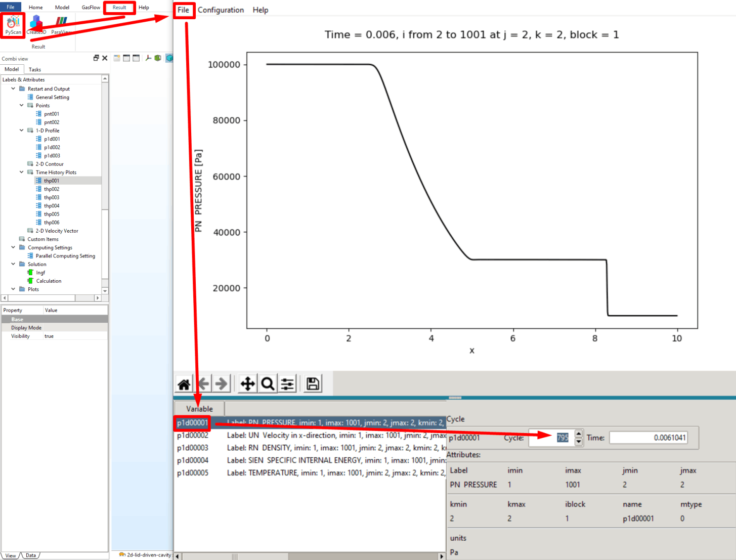Click the Time value field
Viewport: 736px width, 560px height.
click(648, 438)
